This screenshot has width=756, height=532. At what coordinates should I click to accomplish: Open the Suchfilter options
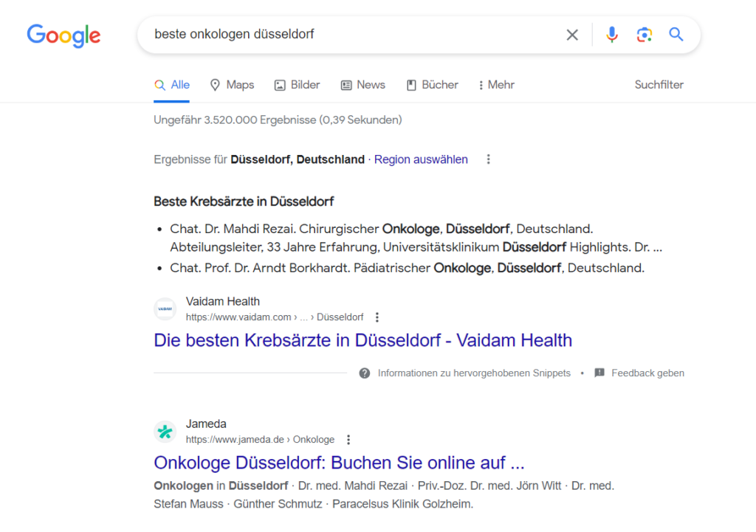tap(659, 85)
